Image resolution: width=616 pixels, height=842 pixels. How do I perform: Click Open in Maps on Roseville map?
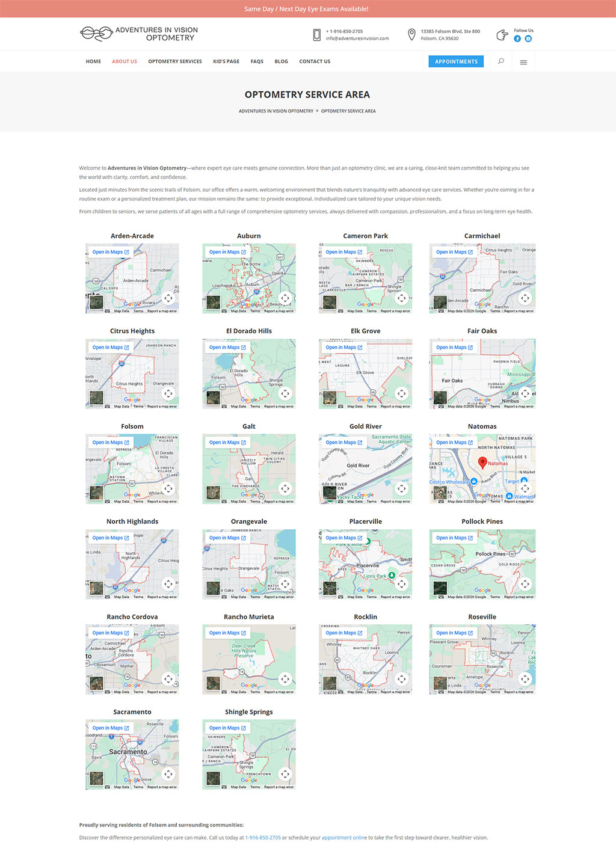455,633
